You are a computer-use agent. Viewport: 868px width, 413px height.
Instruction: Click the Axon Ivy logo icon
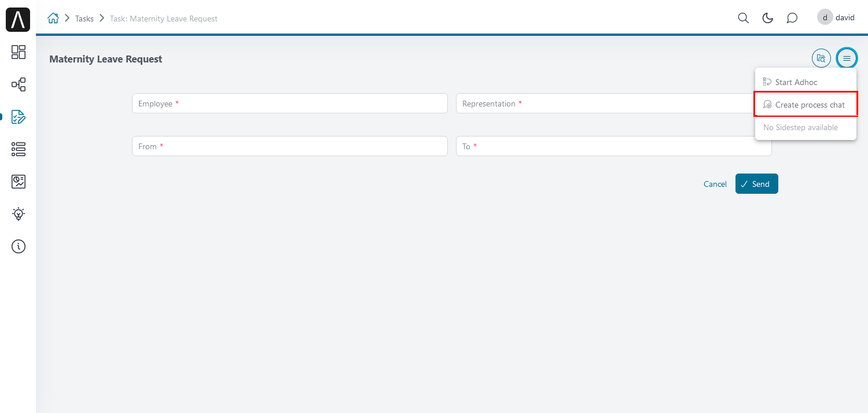(x=18, y=20)
